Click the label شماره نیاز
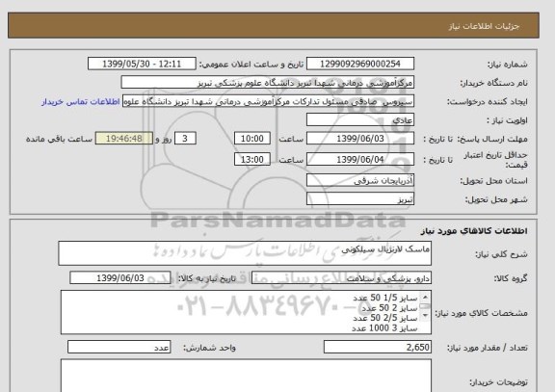Screen dimensions: 555x392 coord(508,65)
